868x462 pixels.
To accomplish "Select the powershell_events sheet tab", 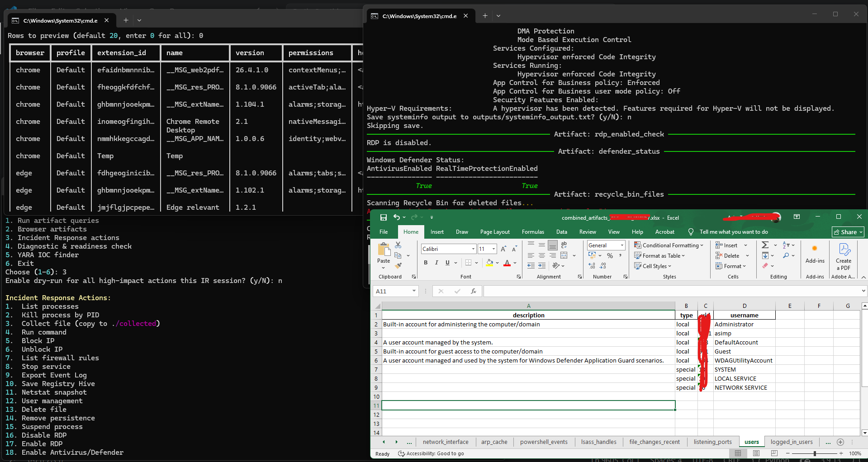I will (544, 442).
